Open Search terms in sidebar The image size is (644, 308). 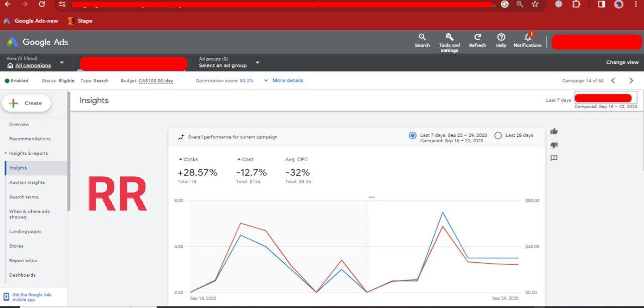24,197
